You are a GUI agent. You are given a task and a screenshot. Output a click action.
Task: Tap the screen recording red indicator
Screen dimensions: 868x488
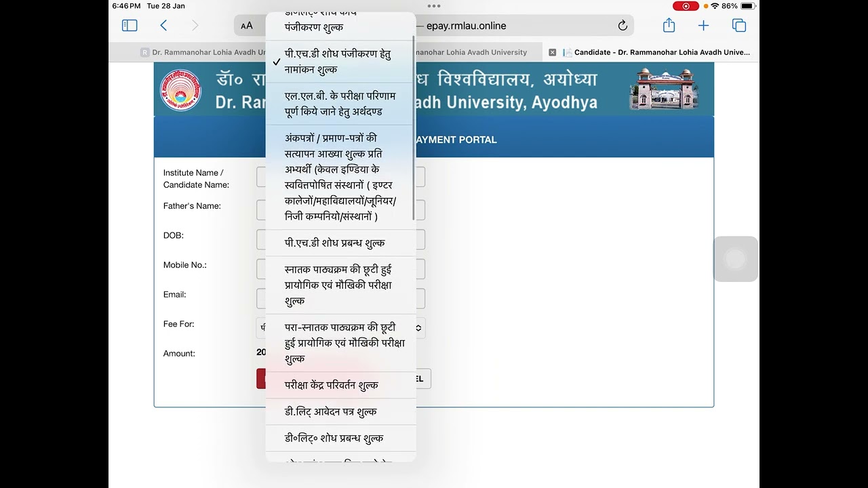(686, 6)
